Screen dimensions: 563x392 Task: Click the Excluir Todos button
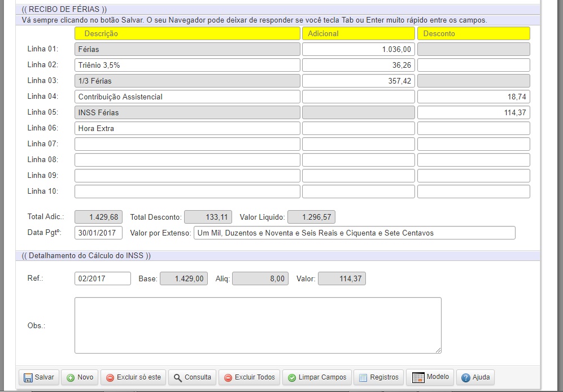tap(249, 377)
